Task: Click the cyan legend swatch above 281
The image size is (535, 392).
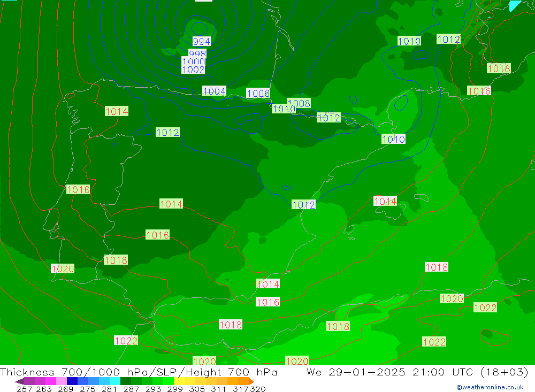Action: (115, 381)
